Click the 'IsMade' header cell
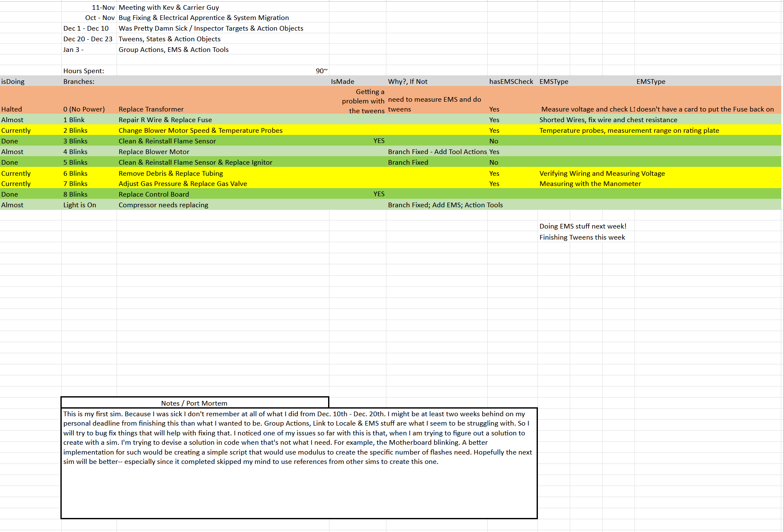This screenshot has width=783, height=532. click(357, 81)
